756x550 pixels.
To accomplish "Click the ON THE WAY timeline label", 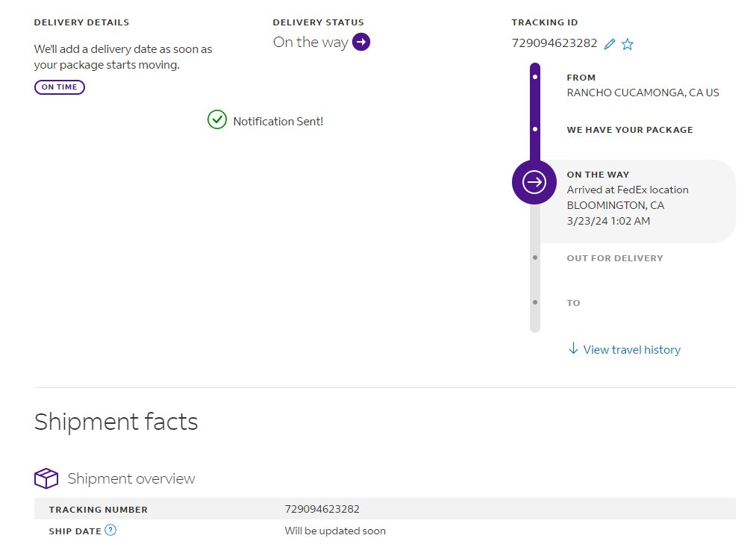I will coord(598,175).
